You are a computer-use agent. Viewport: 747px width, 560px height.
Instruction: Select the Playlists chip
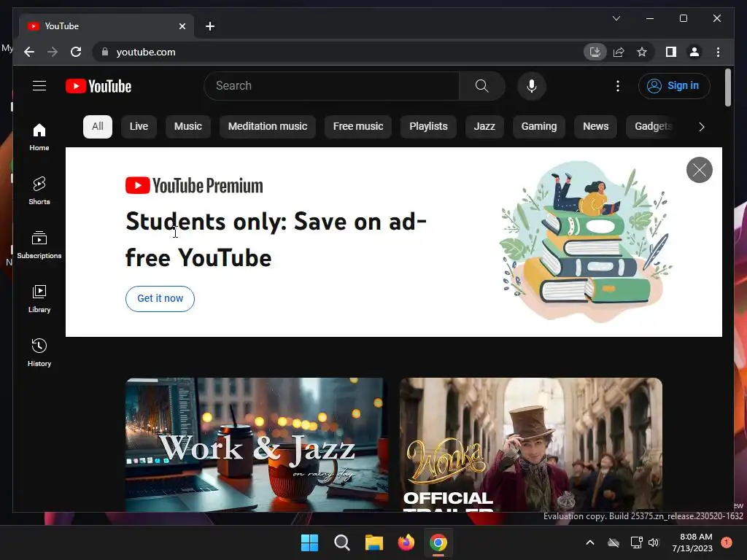[428, 127]
